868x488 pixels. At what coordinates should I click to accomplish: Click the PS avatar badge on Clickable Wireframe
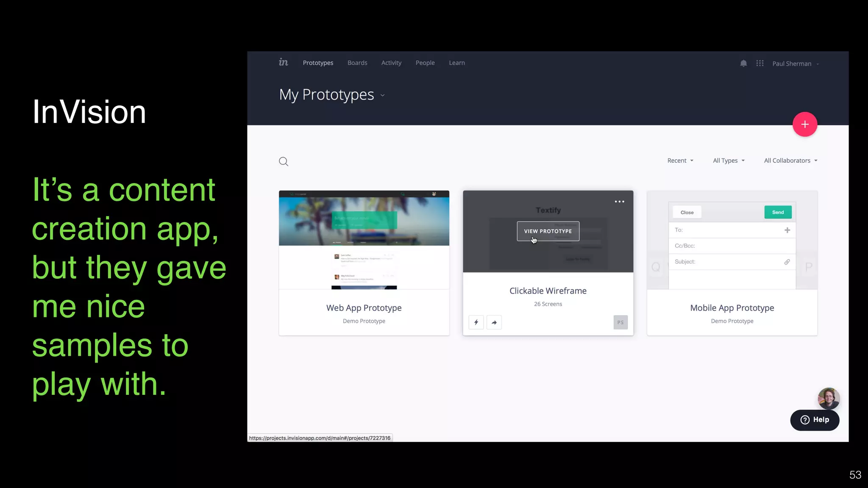point(620,322)
